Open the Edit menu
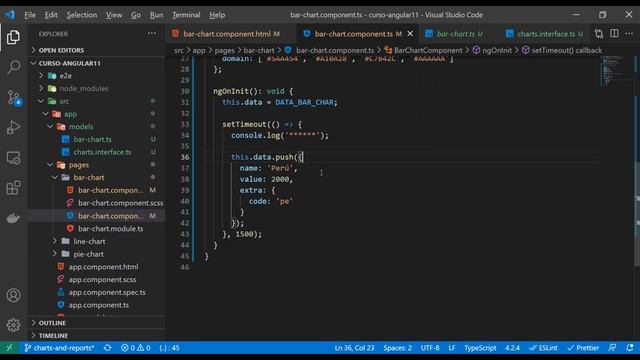 [x=51, y=15]
